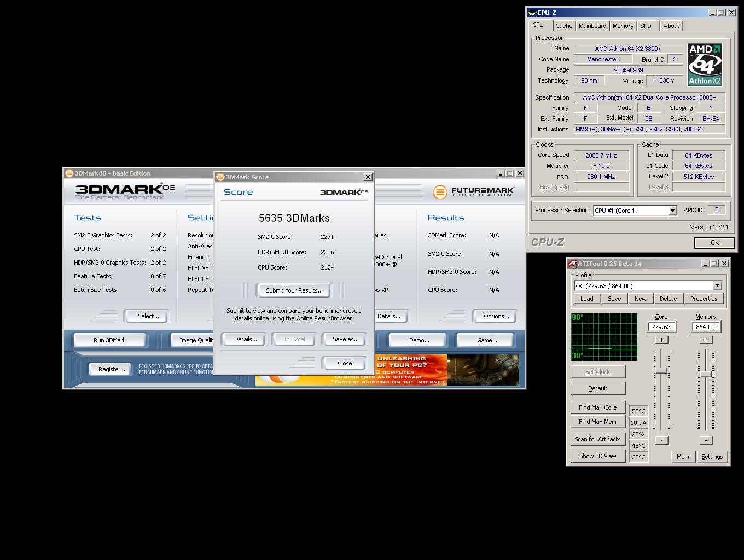Click the 3DMark Score dialog title icon
The height and width of the screenshot is (560, 744).
pos(220,177)
